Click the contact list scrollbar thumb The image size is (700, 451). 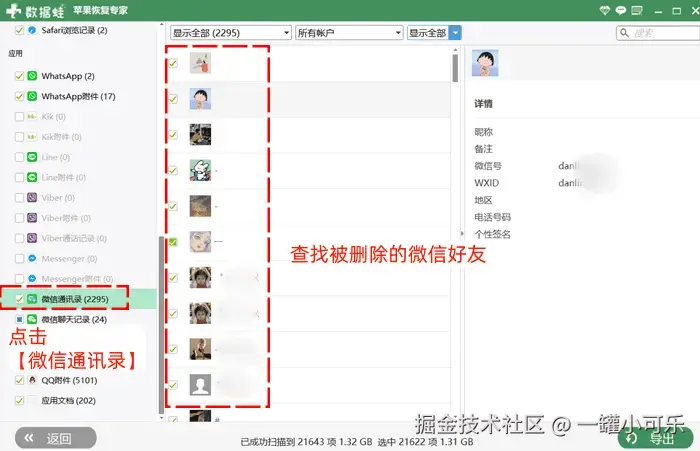coord(455,68)
